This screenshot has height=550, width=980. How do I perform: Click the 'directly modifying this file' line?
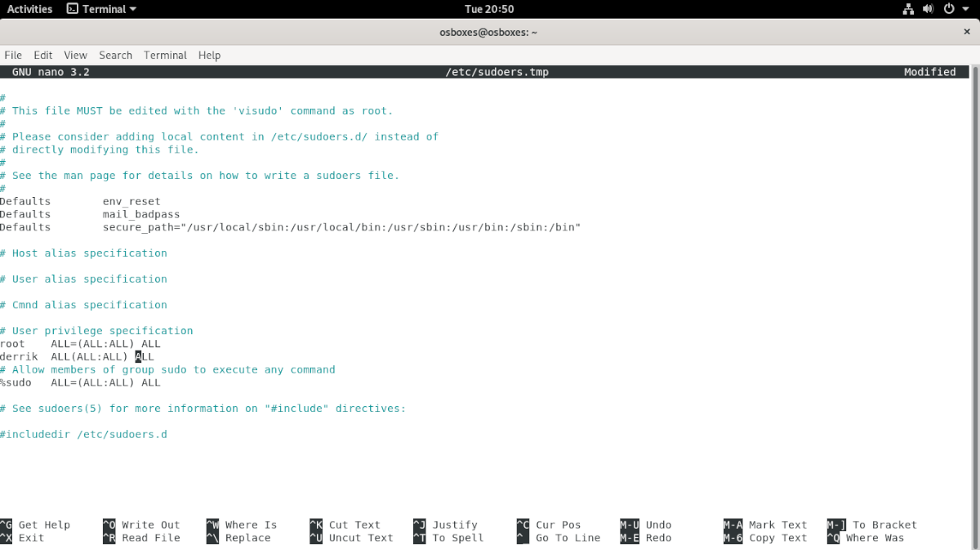click(100, 150)
